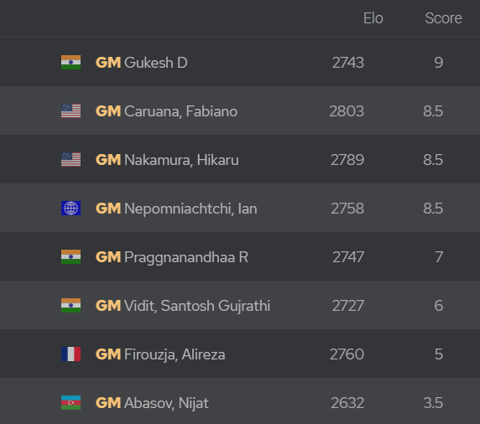
Task: Click Azerbaijan flag beside Abasov, Nijat
Action: [x=71, y=403]
